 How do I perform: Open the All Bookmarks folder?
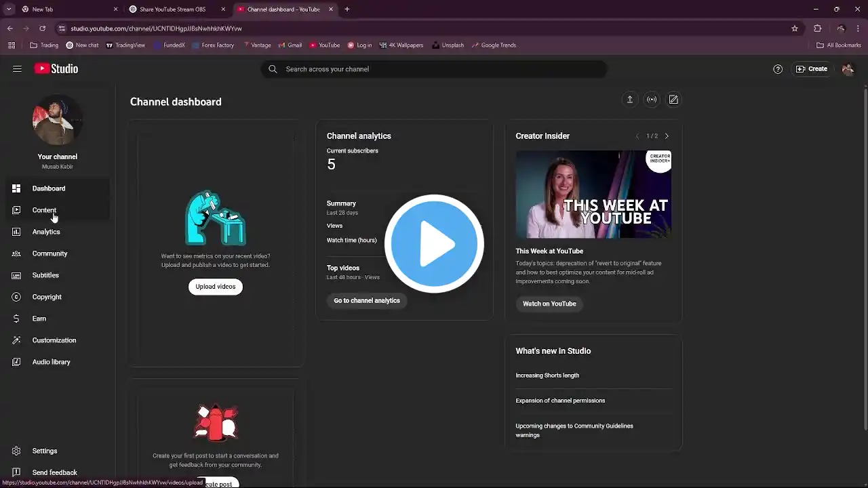839,45
